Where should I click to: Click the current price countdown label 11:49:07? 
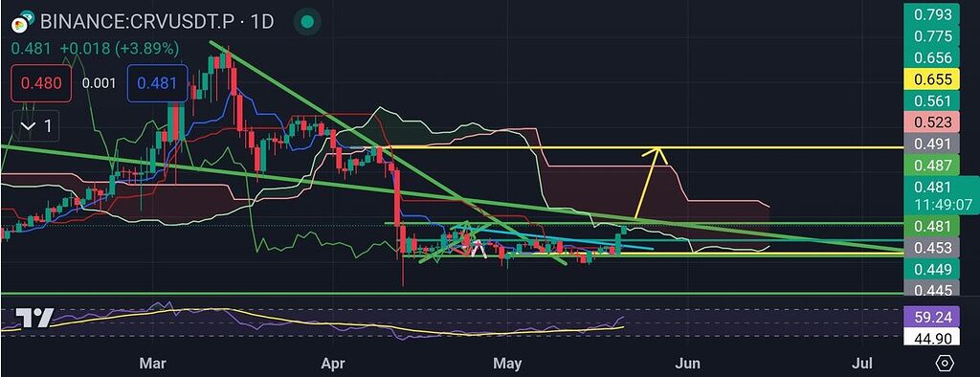(x=932, y=205)
